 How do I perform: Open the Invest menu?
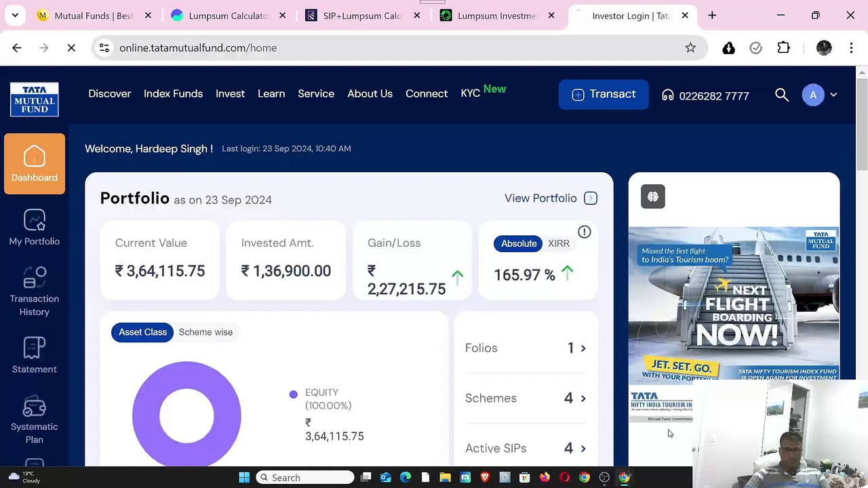coord(230,94)
